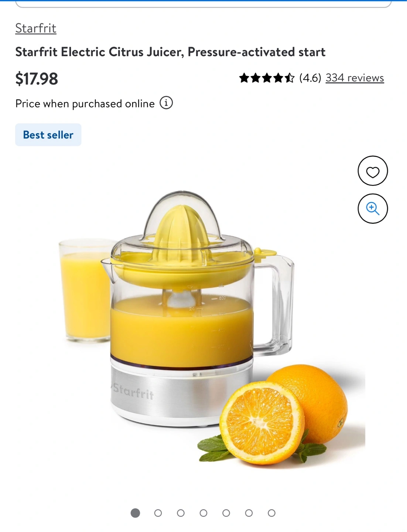
Task: Select the first filled carousel dot
Action: [x=136, y=513]
